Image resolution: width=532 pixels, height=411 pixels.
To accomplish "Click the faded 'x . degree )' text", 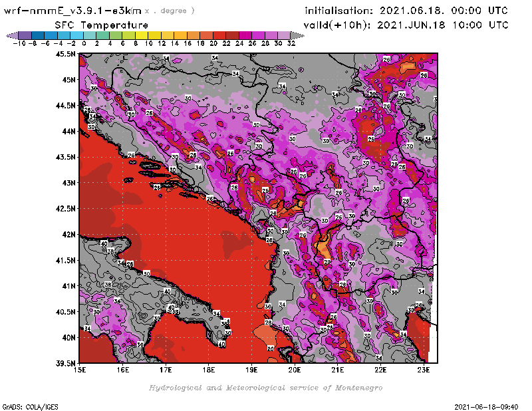I will (x=170, y=11).
